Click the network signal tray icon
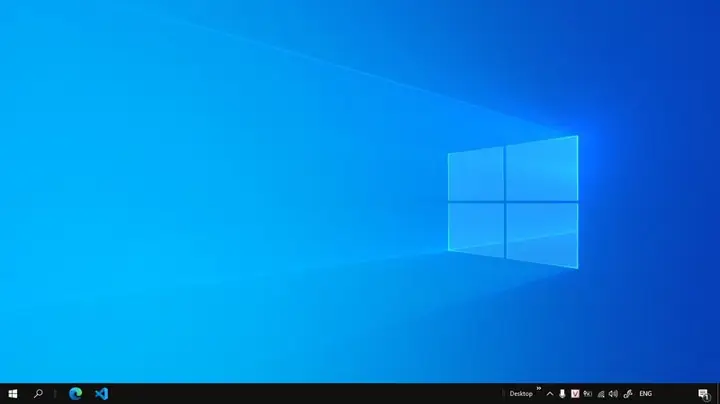720x404 pixels. (x=601, y=394)
